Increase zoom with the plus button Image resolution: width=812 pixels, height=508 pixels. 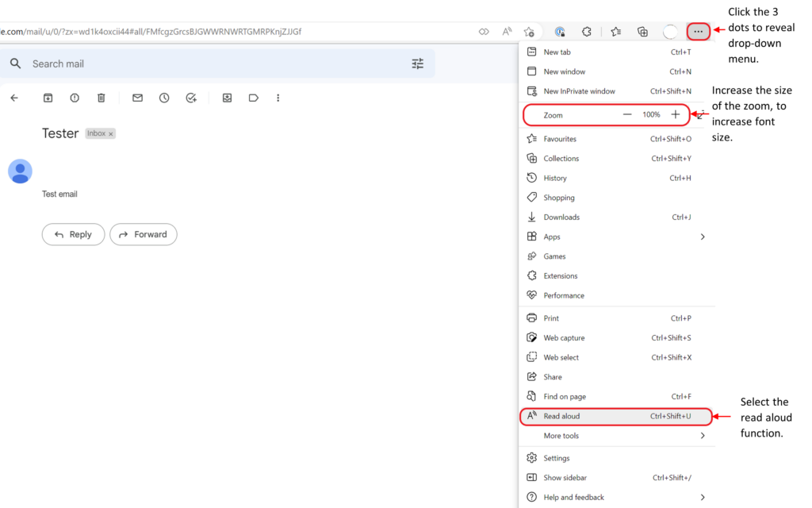(x=676, y=115)
